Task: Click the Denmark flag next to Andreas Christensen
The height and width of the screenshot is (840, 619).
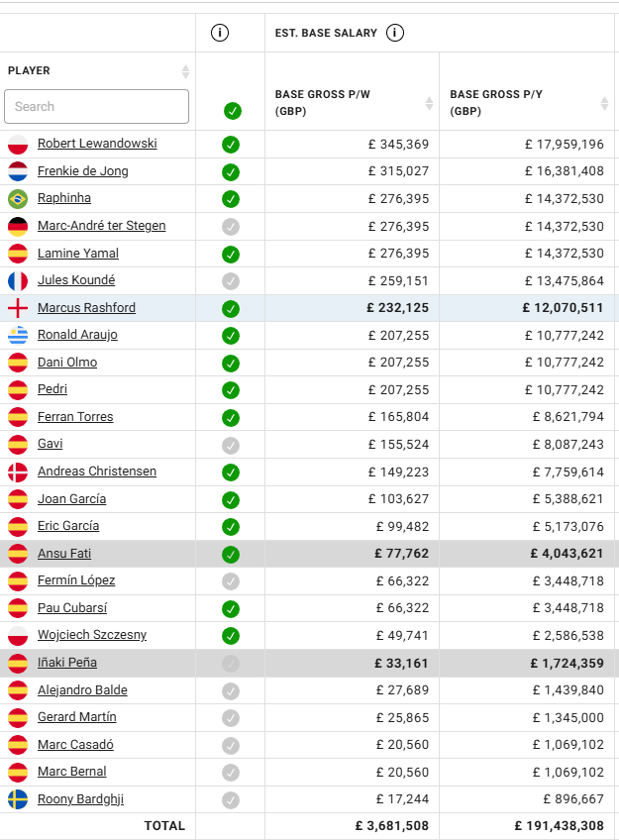Action: pyautogui.click(x=18, y=472)
